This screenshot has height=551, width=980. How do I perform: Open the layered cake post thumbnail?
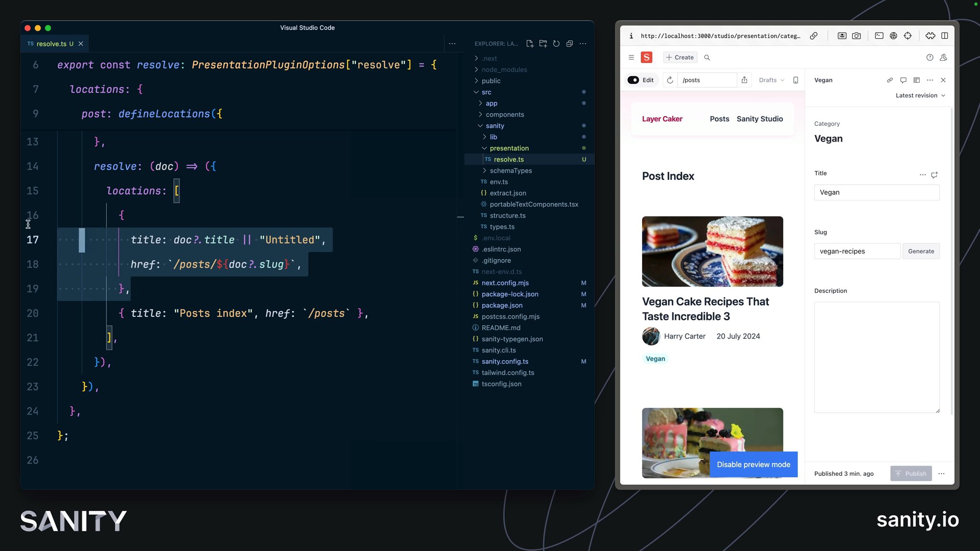[x=713, y=252]
